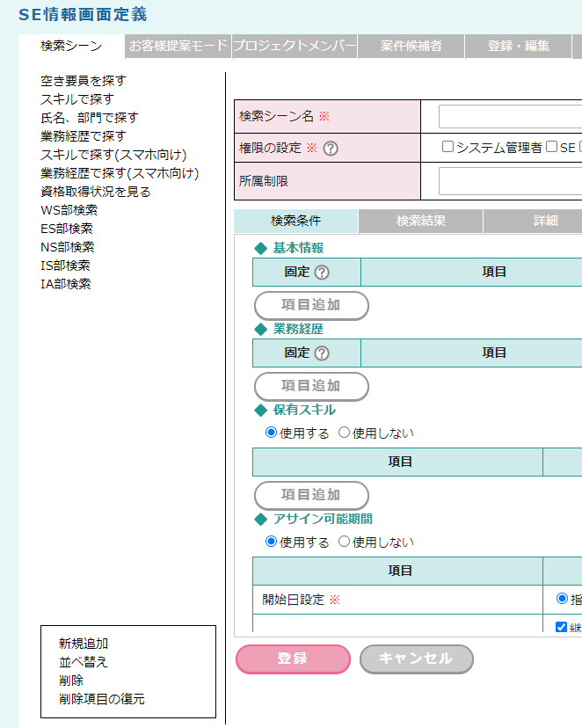Click help icon beside 固定 in 基本情報
Image resolution: width=582 pixels, height=728 pixels.
coord(322,273)
